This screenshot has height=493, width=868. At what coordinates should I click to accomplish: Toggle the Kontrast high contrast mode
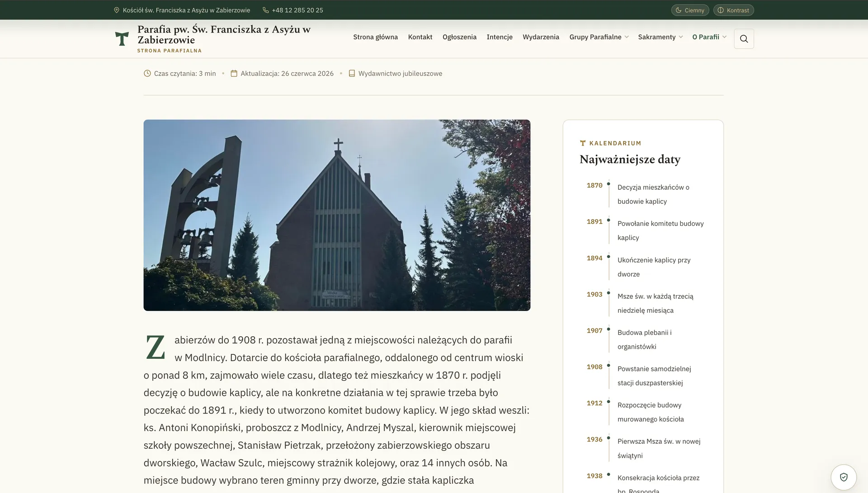click(x=733, y=10)
